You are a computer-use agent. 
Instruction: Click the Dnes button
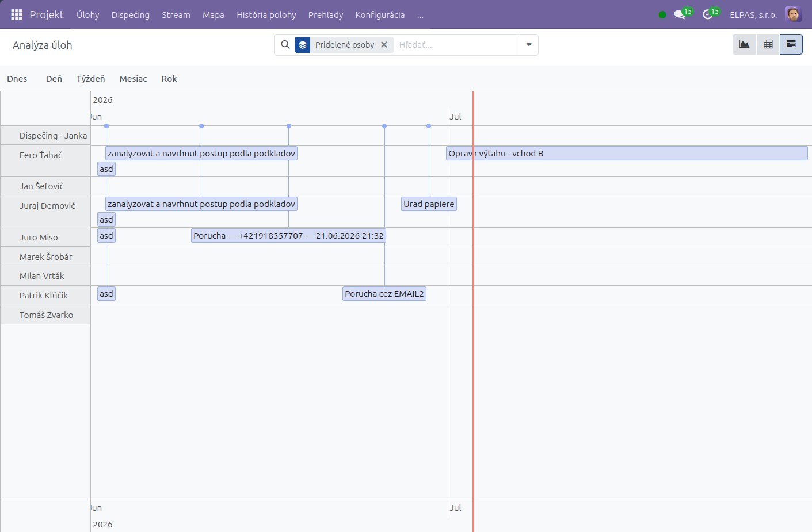pos(17,79)
